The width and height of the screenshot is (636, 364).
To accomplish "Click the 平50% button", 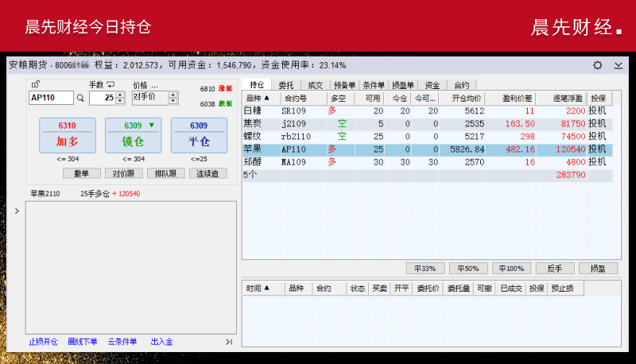I will 467,269.
